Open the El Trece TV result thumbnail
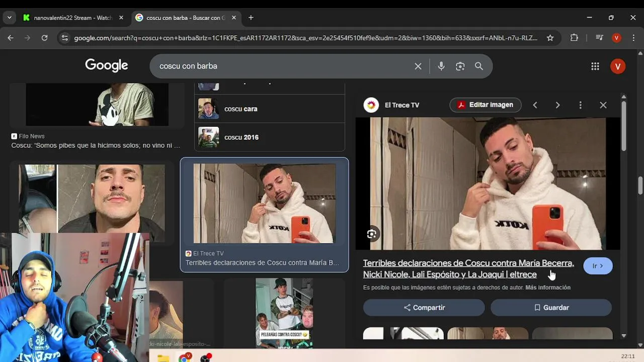The height and width of the screenshot is (362, 644). click(x=264, y=203)
